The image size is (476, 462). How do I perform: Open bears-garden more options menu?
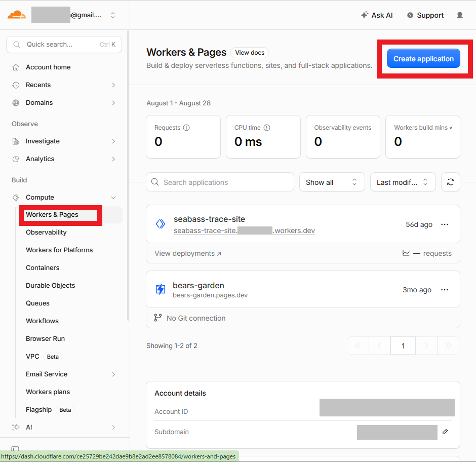tap(445, 290)
